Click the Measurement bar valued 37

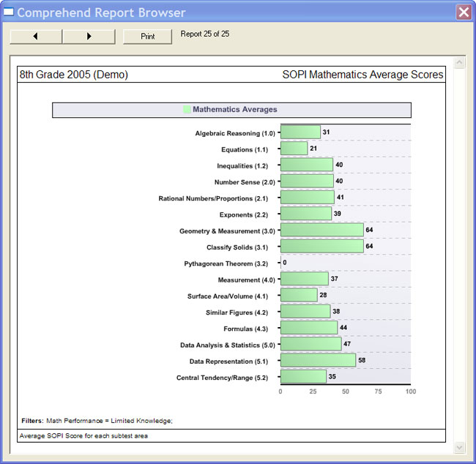(305, 279)
